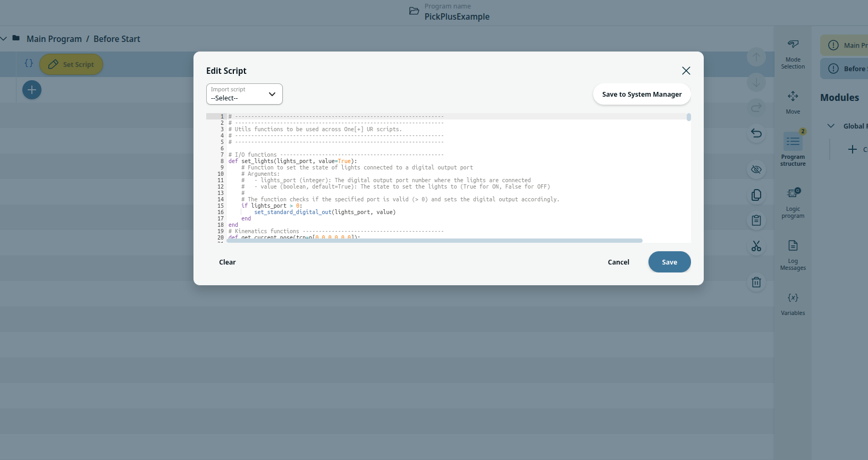Click code line 8 def set_lights
This screenshot has width=868, height=460.
(x=293, y=161)
